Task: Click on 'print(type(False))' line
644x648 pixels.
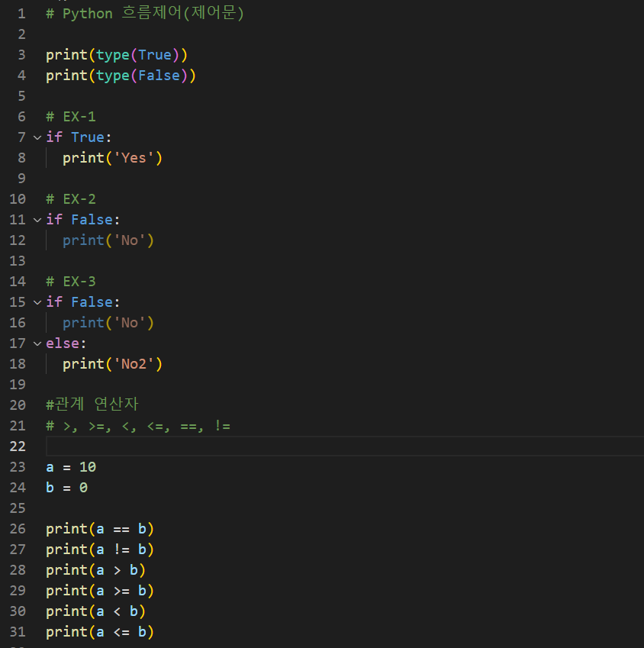Action: [x=121, y=76]
